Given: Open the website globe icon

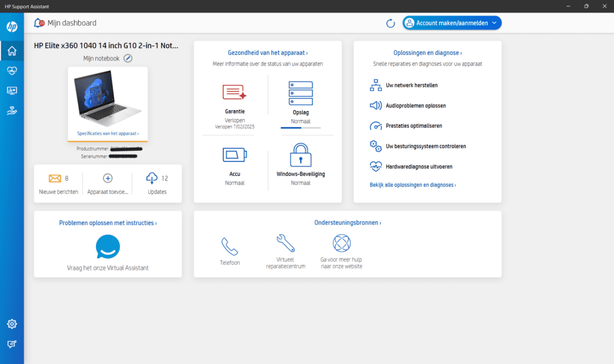Looking at the screenshot, I should (341, 243).
